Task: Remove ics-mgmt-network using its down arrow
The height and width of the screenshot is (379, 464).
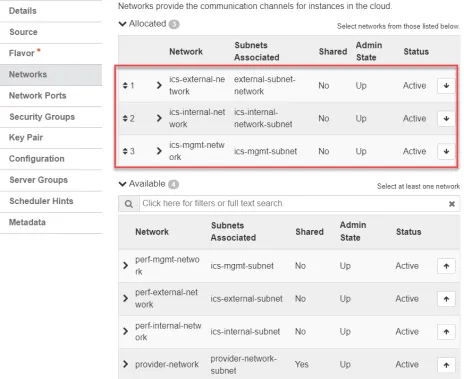Action: click(446, 151)
